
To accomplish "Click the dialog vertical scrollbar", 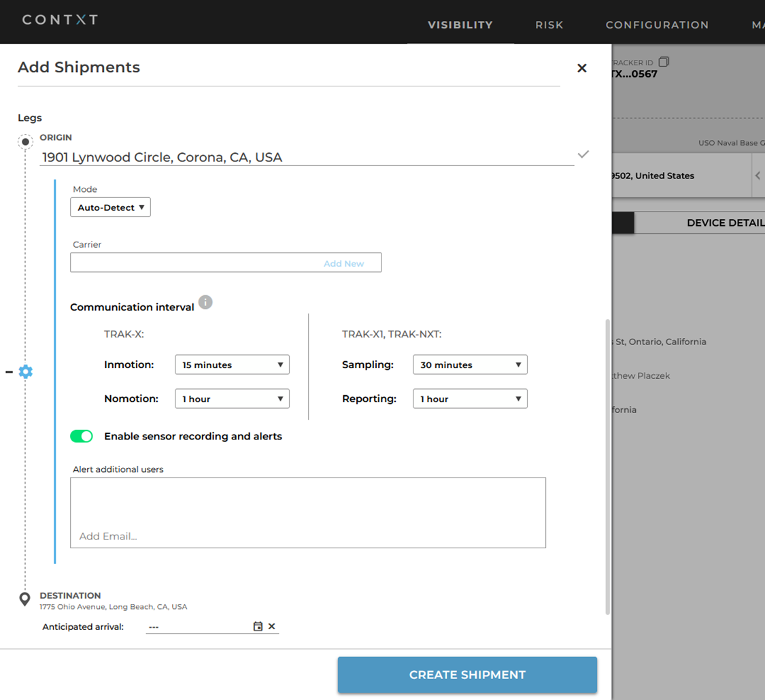I will click(607, 467).
